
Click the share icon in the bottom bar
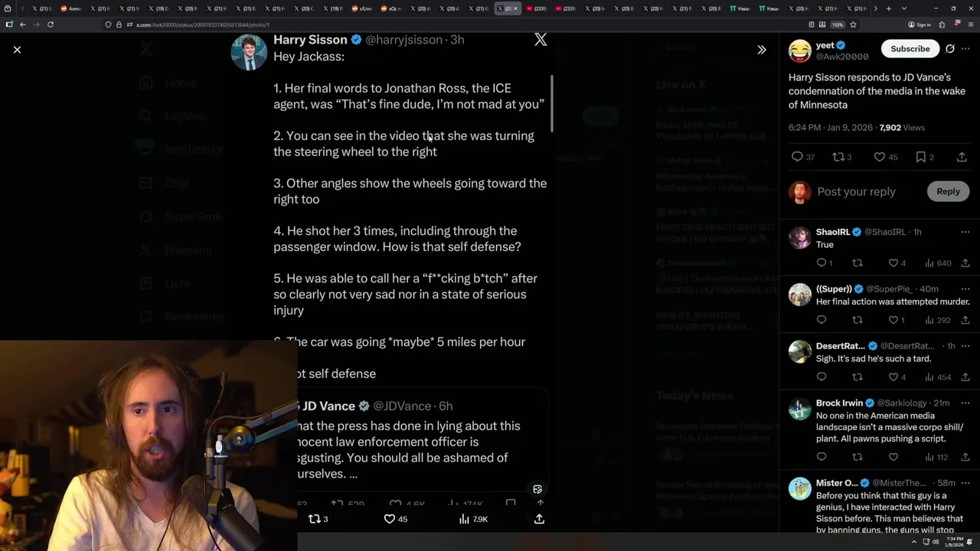[539, 519]
